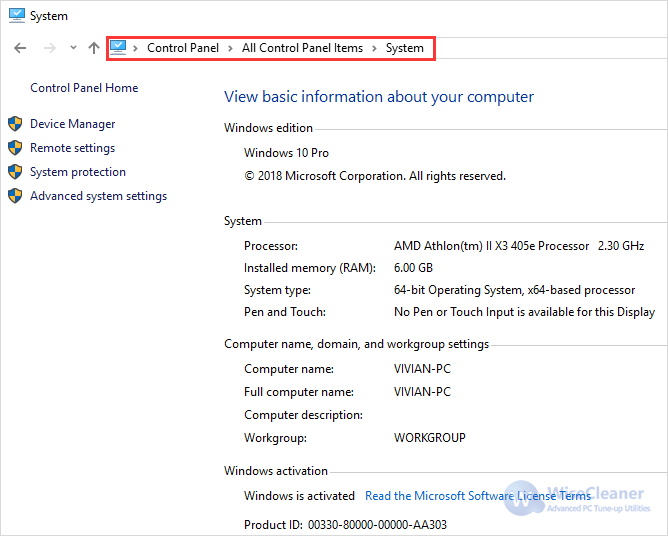Select the System breadcrumb in address bar
This screenshot has height=536, width=668.
pyautogui.click(x=405, y=48)
